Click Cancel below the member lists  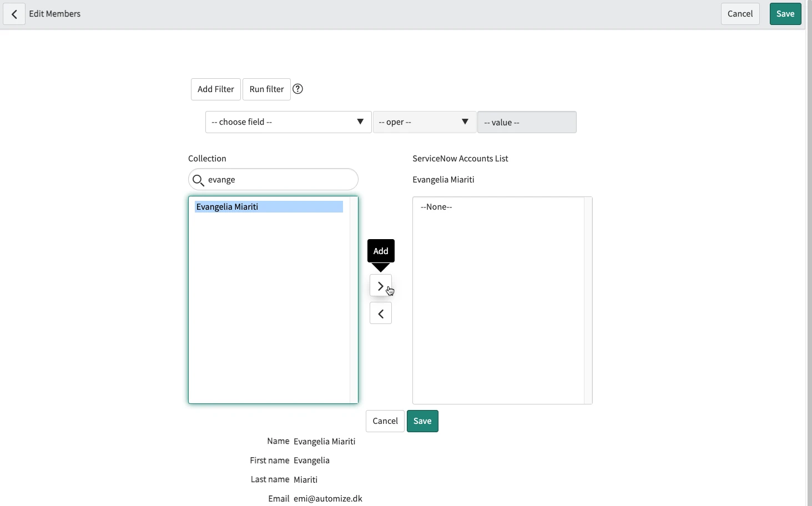pyautogui.click(x=385, y=421)
